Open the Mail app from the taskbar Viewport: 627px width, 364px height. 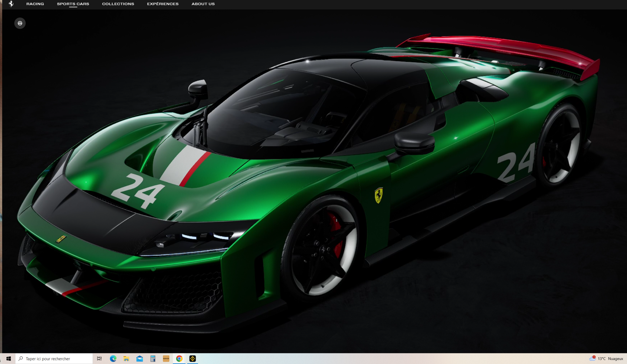[x=140, y=358]
